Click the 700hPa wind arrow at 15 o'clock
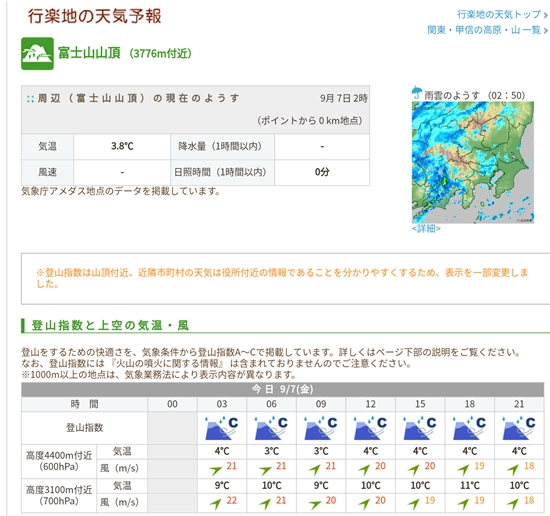550x516 pixels. point(414,504)
